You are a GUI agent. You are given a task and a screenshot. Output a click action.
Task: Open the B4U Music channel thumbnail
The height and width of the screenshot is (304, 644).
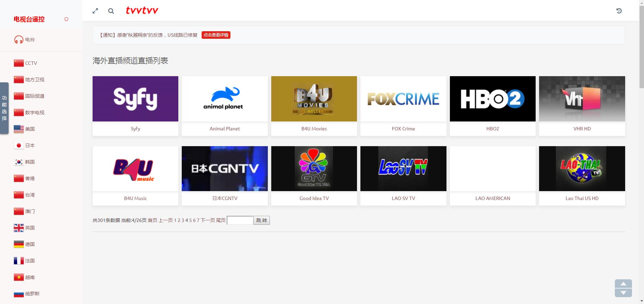point(135,168)
